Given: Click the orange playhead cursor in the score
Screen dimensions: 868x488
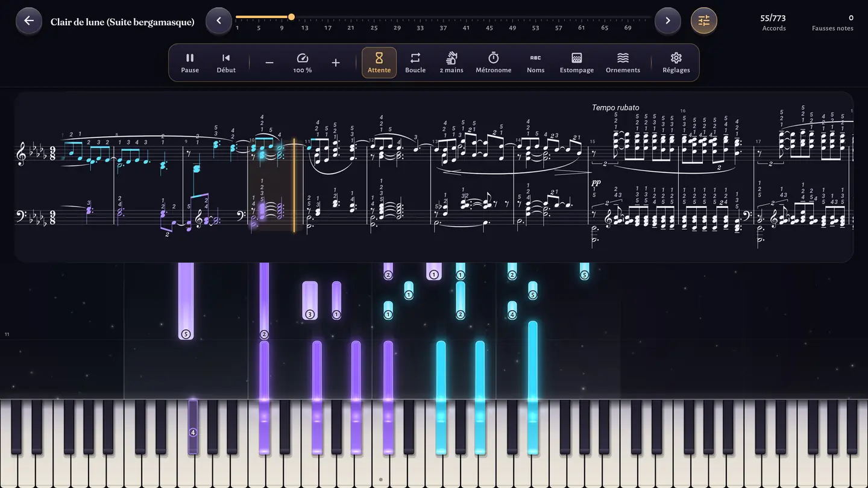Looking at the screenshot, I should coord(294,185).
